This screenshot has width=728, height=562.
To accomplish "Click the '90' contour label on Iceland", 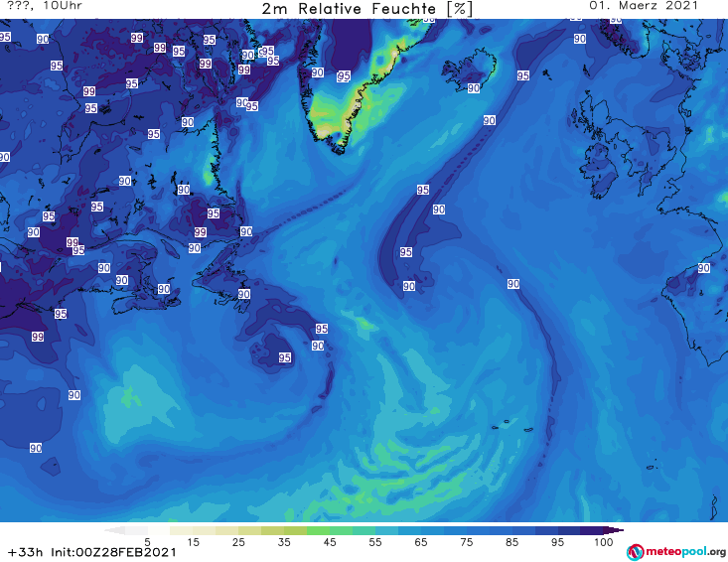I will coord(474,88).
